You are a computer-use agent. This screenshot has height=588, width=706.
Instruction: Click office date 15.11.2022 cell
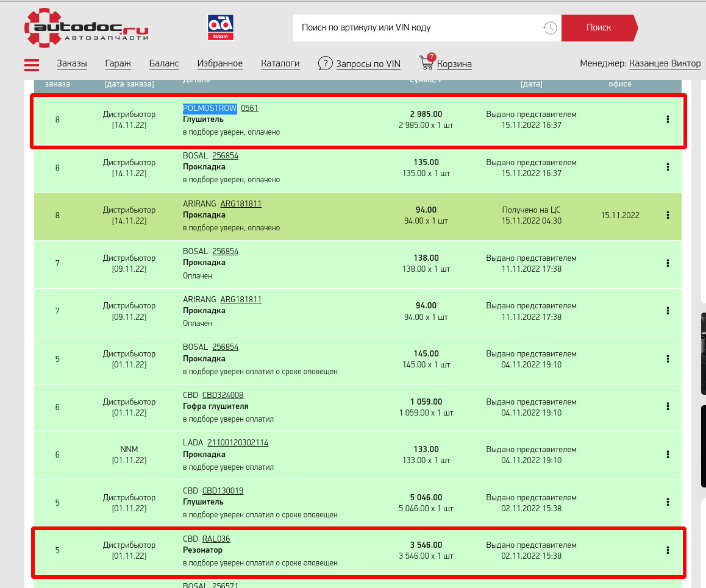620,216
